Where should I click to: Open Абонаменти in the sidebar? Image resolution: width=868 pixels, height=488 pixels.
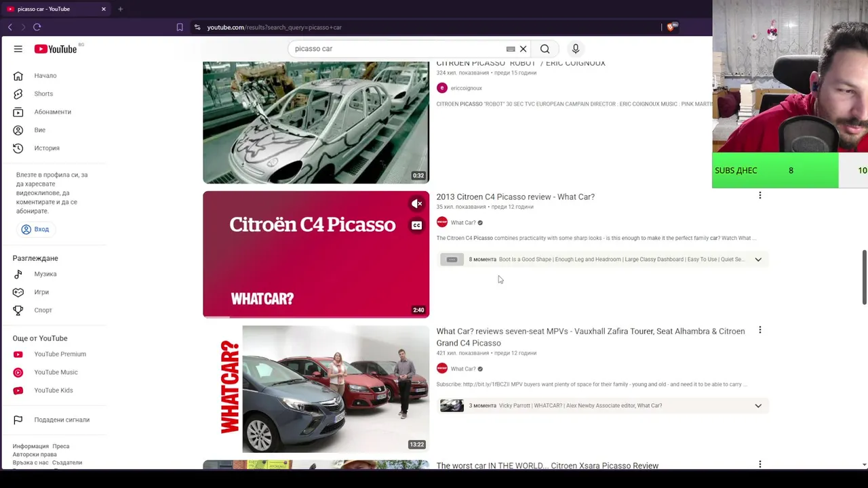(x=54, y=112)
